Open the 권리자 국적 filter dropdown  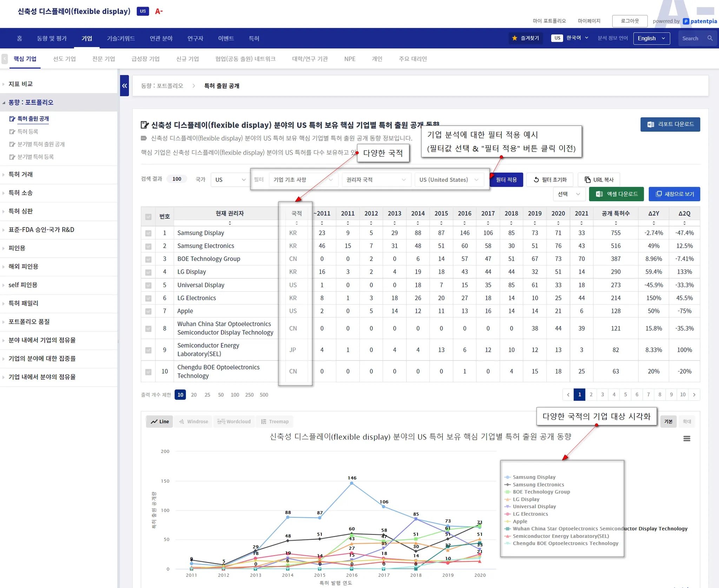376,180
